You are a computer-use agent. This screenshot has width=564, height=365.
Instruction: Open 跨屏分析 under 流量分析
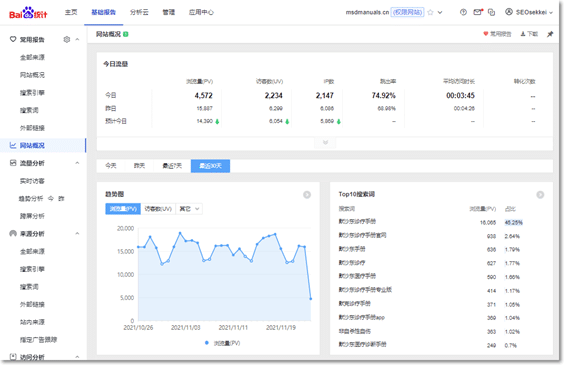32,216
